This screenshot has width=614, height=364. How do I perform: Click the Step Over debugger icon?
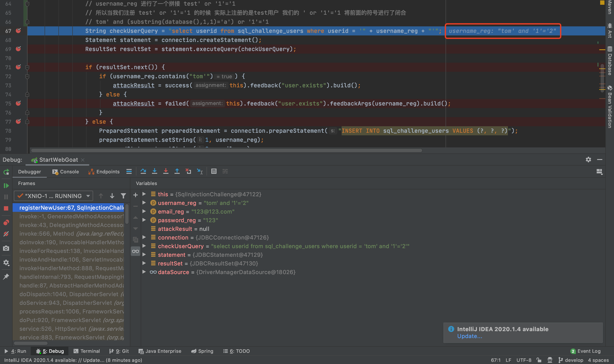pos(143,171)
